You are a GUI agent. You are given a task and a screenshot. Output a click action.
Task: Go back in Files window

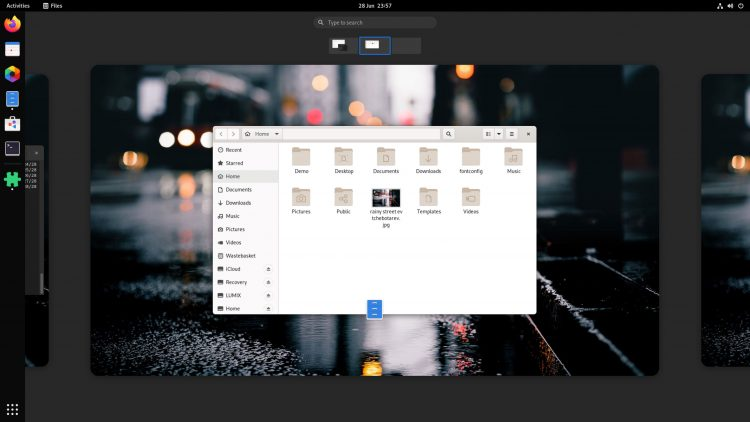tap(221, 134)
